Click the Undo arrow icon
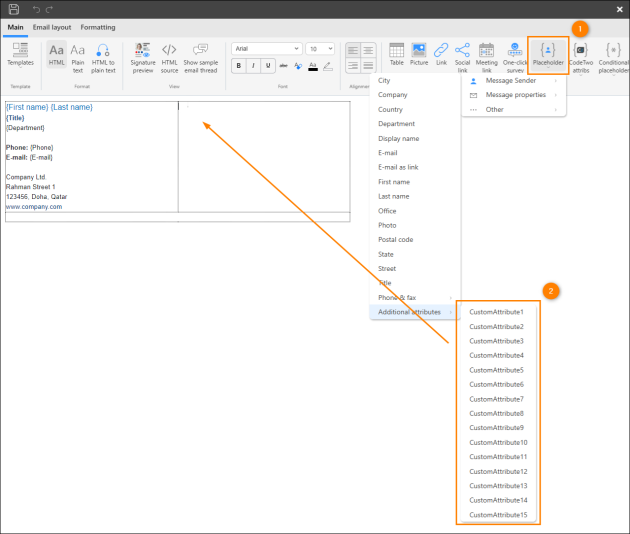 click(x=36, y=9)
